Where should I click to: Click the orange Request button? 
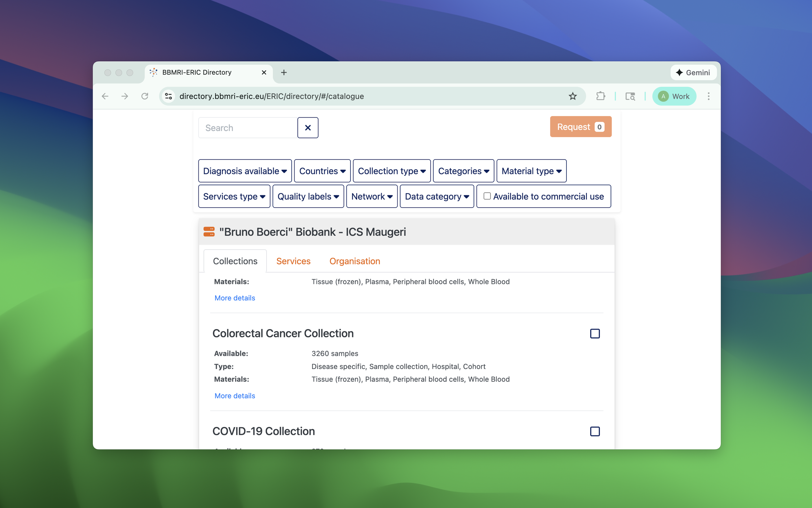[580, 127]
